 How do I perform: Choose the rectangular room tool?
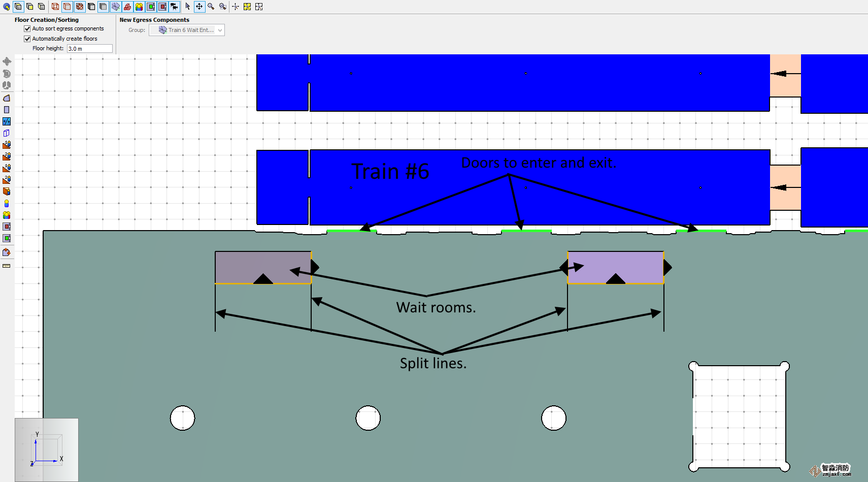(x=7, y=110)
